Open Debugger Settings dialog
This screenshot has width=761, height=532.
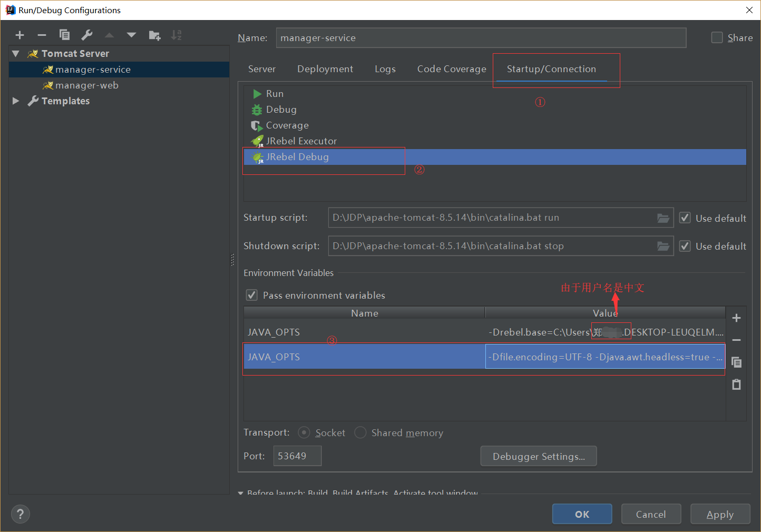(539, 456)
